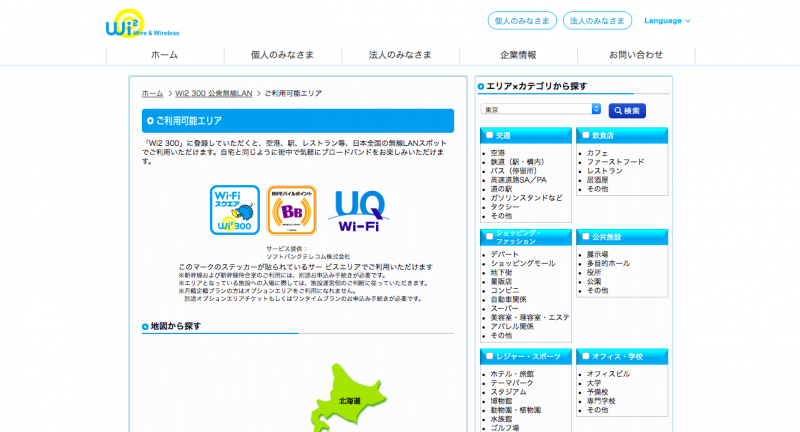Check the 交通 category checkbox
This screenshot has height=432, width=800.
click(489, 135)
